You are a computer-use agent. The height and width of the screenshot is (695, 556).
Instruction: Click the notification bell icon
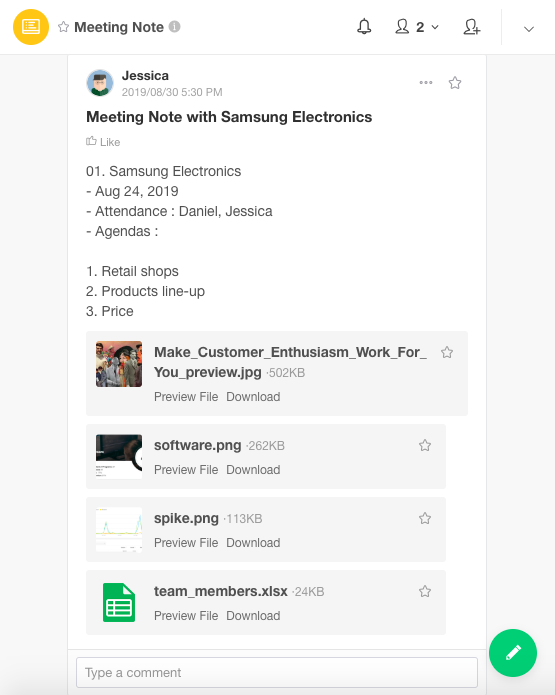tap(364, 27)
